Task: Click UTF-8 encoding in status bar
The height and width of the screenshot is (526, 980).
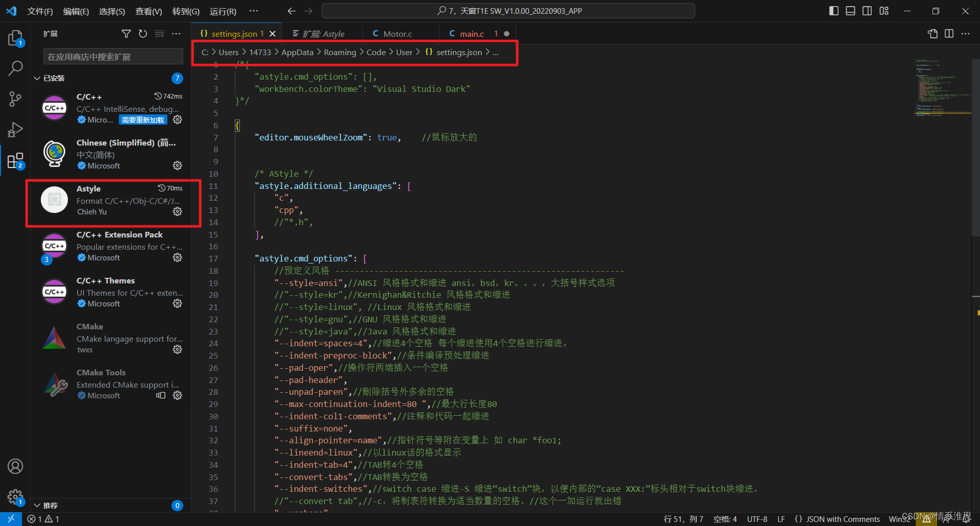Action: click(757, 519)
